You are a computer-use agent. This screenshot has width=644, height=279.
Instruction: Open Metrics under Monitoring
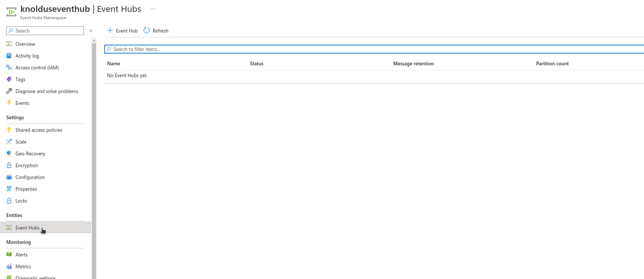(23, 266)
